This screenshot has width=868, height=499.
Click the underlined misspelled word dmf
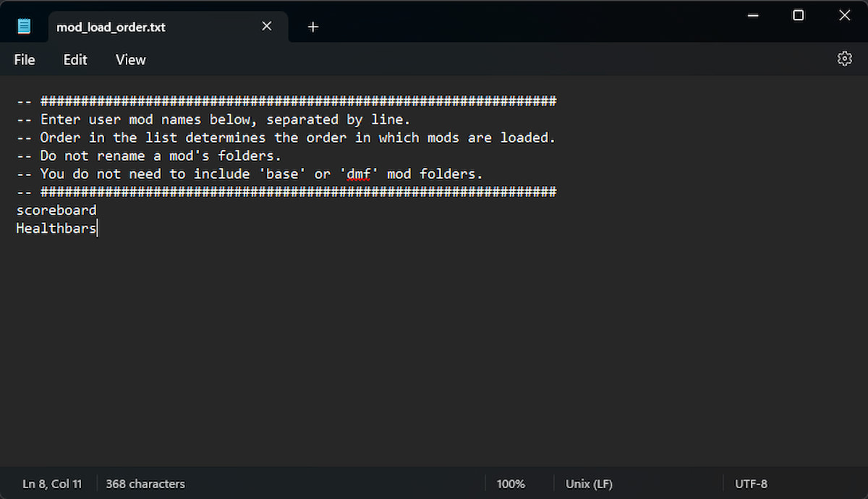pos(354,174)
